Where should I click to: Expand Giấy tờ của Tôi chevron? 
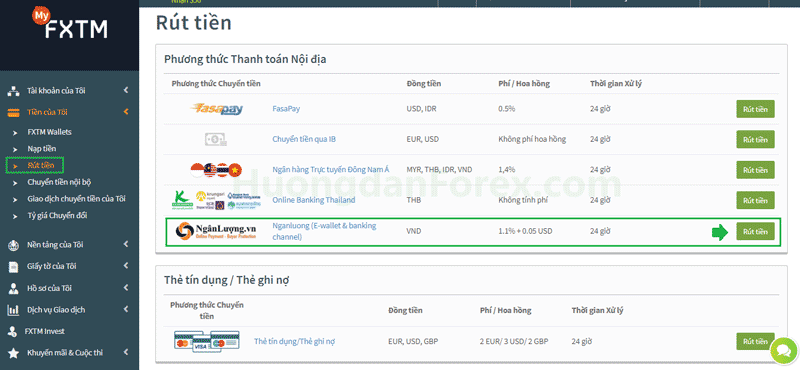[x=126, y=266]
